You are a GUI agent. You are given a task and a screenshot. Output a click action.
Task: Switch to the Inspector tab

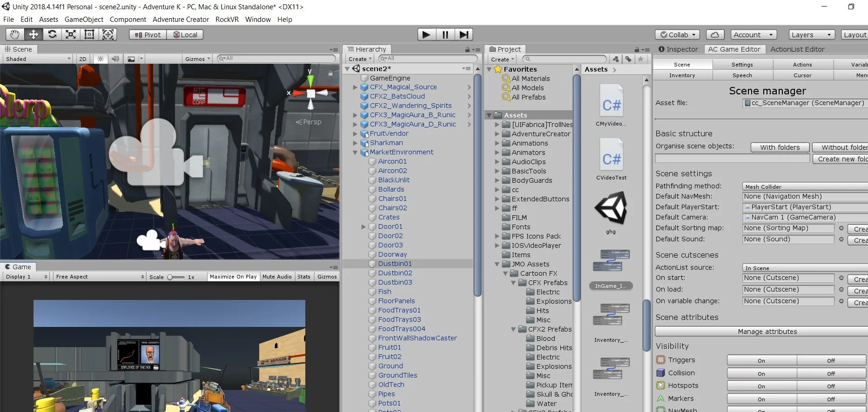(x=678, y=49)
